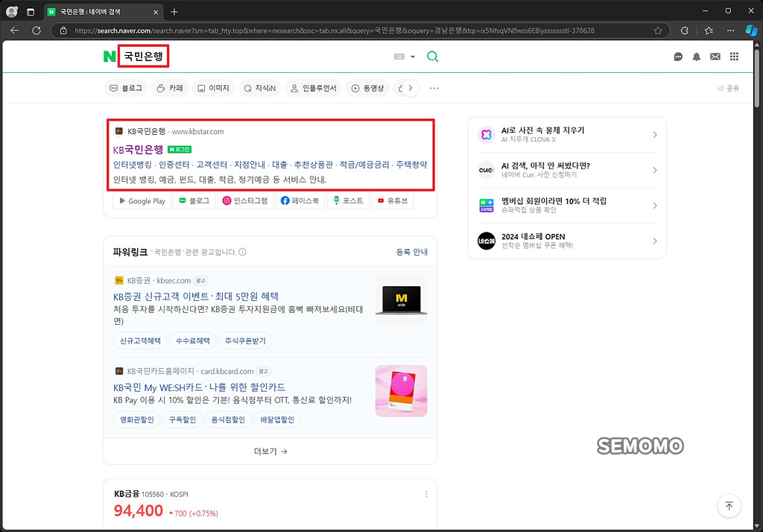Open the notifications bell icon

point(697,57)
